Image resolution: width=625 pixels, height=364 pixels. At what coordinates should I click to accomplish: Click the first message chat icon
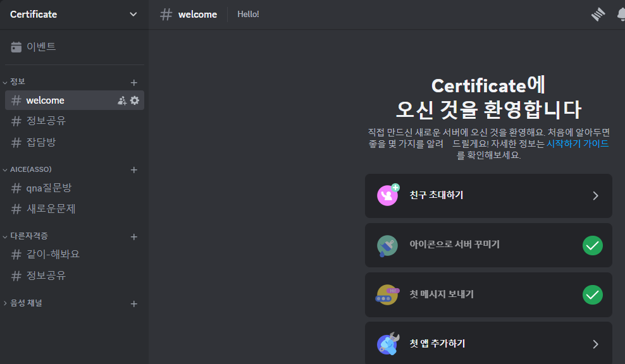tap(387, 294)
